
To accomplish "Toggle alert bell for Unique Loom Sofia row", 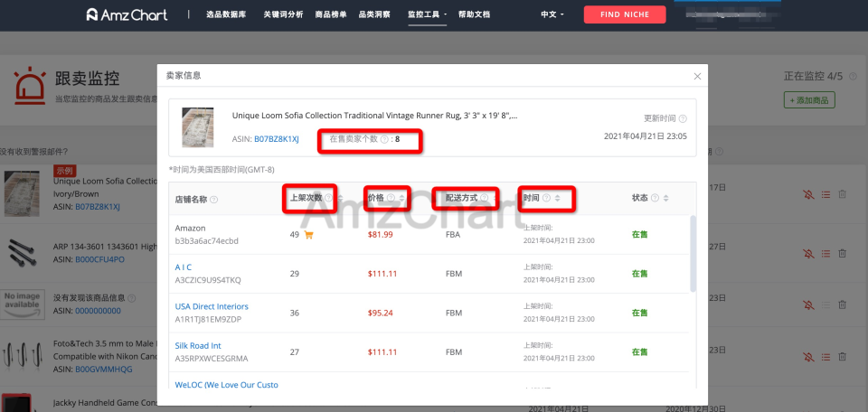I will (808, 194).
